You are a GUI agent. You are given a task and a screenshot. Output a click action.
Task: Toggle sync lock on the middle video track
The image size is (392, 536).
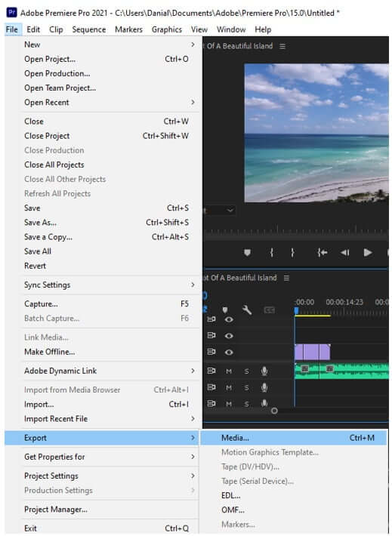(x=211, y=335)
